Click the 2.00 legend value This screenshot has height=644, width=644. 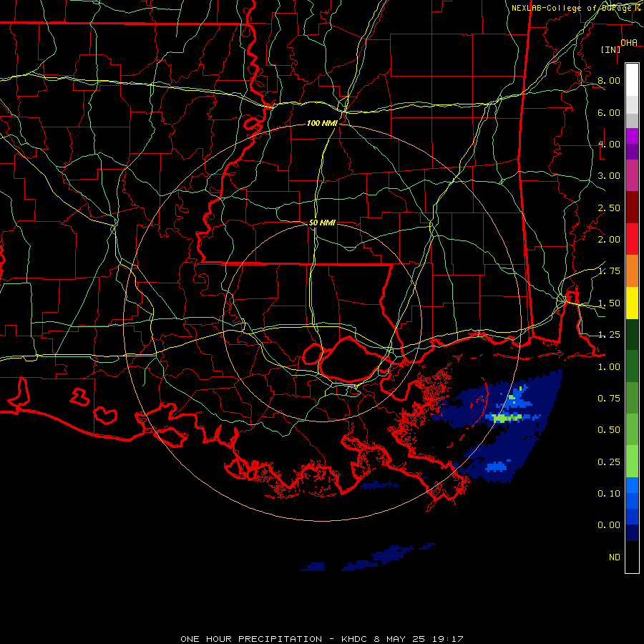coord(609,240)
